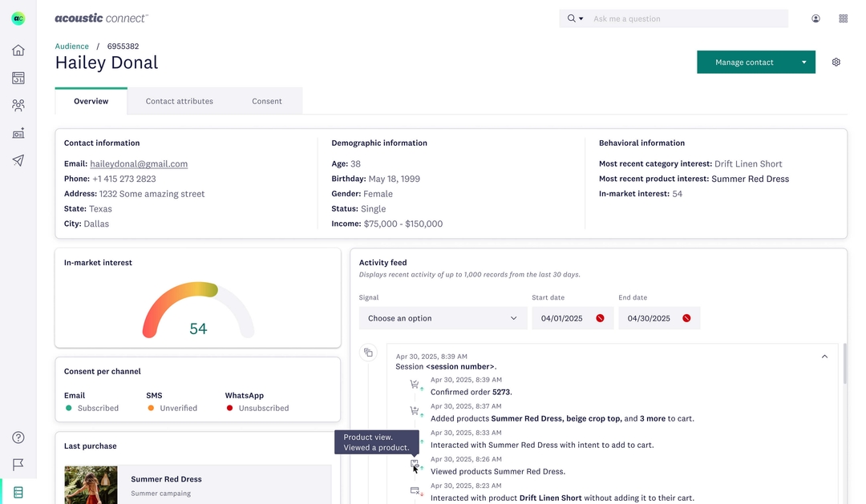The height and width of the screenshot is (504, 866).
Task: Open the user profile icon
Action: coord(815,18)
